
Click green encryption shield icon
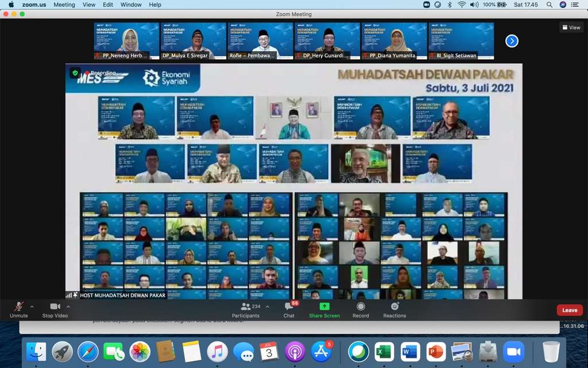point(75,73)
